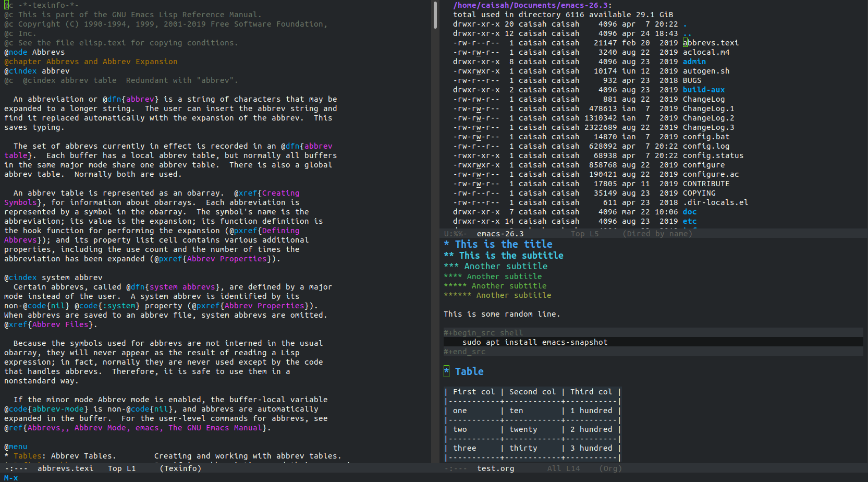The image size is (868, 482).
Task: Click the '@cindex system abbrev' line
Action: [53, 278]
